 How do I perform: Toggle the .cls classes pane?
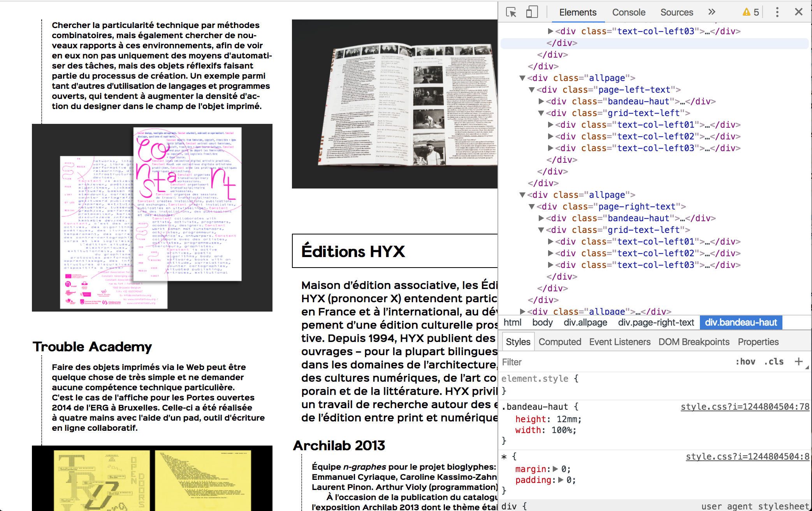[x=774, y=361]
